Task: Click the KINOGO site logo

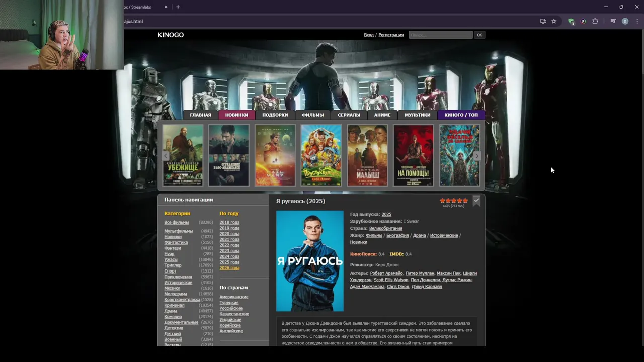Action: click(171, 35)
